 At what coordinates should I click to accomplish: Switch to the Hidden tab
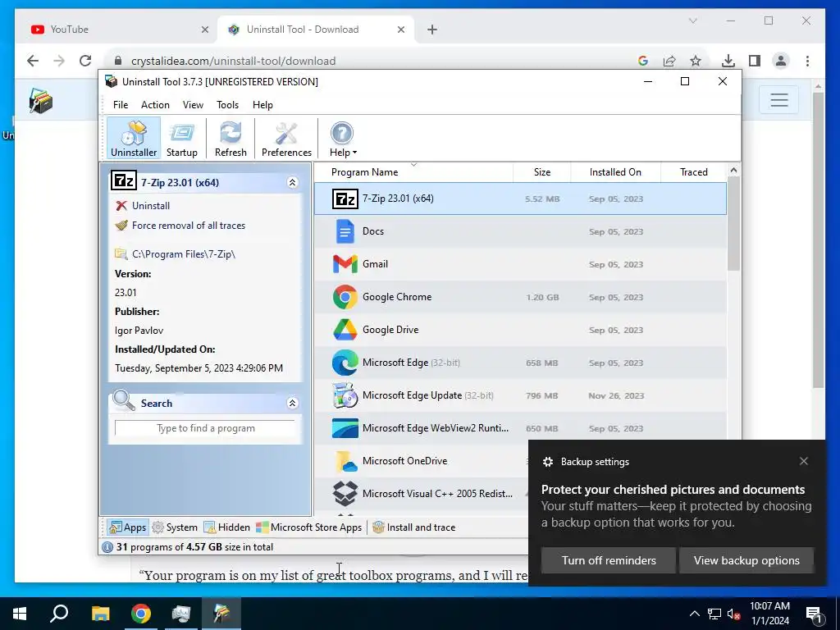(x=227, y=527)
